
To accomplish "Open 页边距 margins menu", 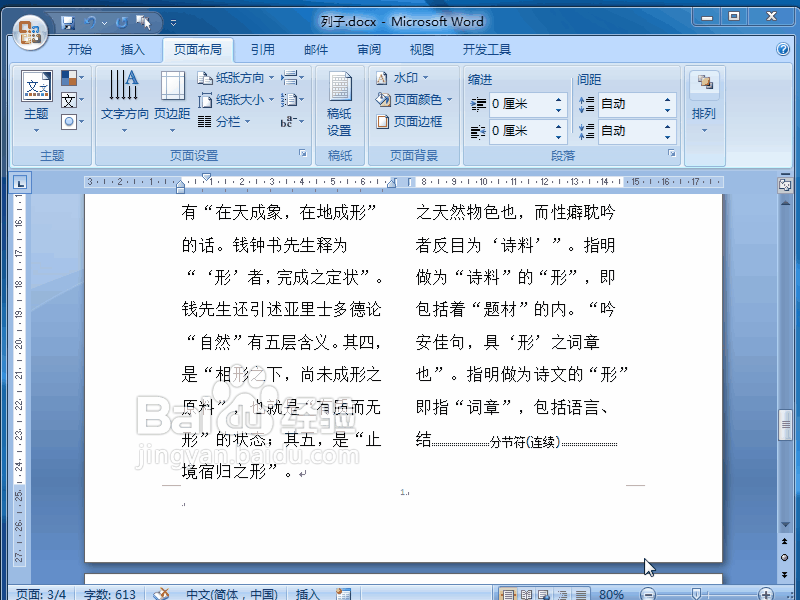I will (172, 101).
